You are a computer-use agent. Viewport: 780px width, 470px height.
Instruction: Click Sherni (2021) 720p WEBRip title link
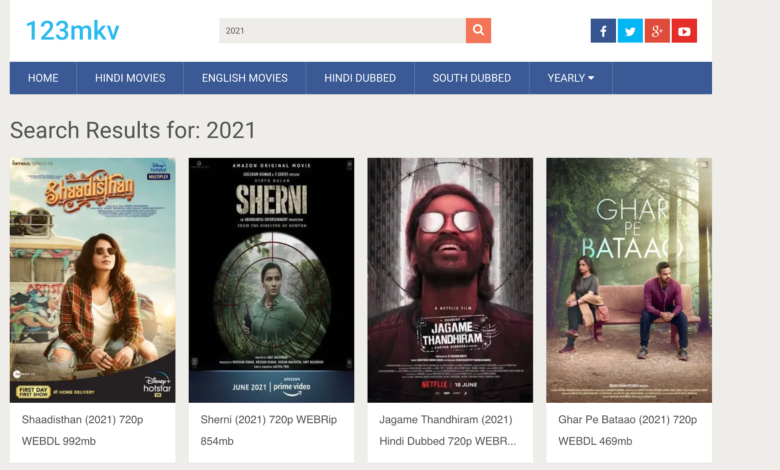pos(269,430)
